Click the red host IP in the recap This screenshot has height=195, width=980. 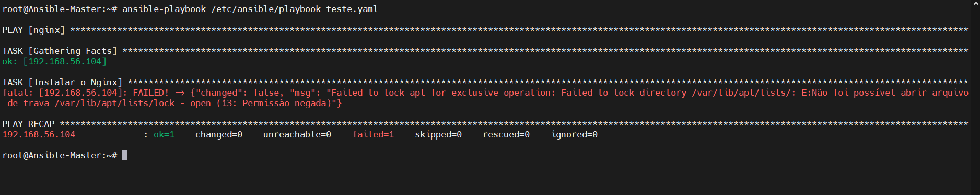pos(39,134)
